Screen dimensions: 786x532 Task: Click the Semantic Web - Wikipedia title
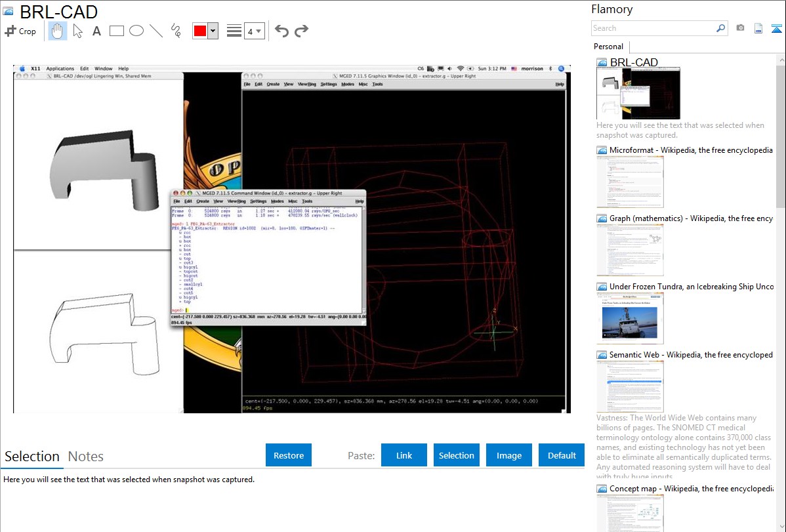click(691, 354)
